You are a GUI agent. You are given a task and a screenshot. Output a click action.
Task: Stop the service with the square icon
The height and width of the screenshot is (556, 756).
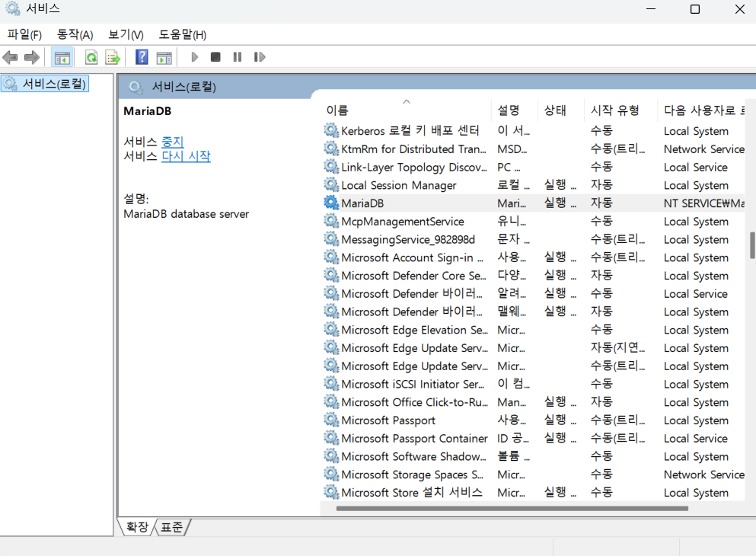click(x=215, y=57)
